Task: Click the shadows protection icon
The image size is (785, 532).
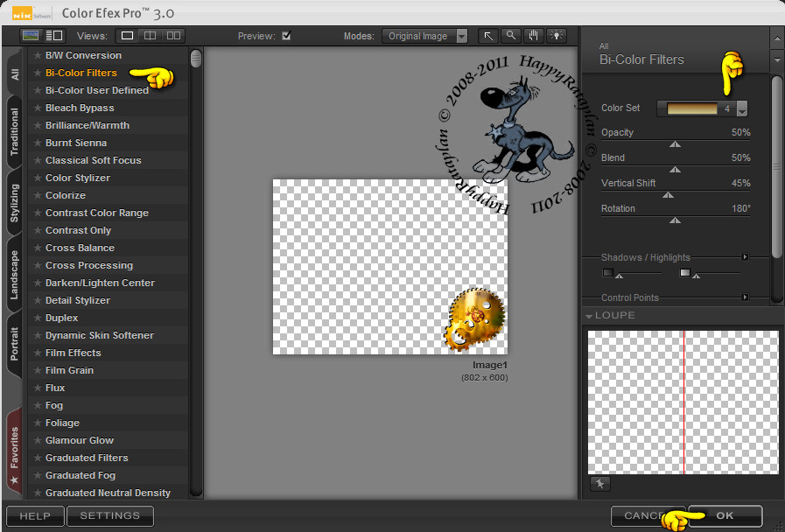Action: pos(607,273)
